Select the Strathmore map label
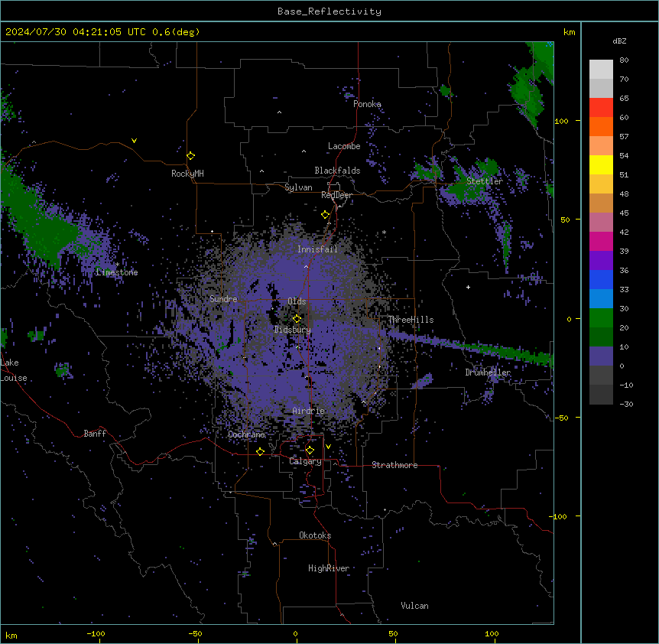 (394, 465)
